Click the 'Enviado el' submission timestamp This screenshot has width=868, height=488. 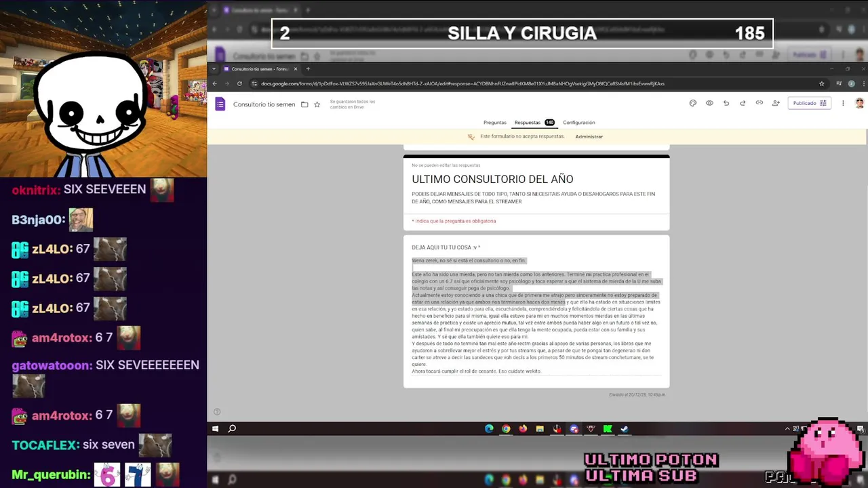click(x=637, y=394)
